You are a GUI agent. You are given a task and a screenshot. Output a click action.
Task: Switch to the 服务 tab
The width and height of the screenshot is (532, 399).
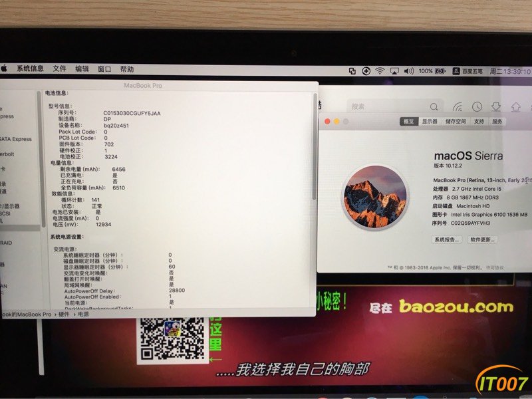coord(497,122)
